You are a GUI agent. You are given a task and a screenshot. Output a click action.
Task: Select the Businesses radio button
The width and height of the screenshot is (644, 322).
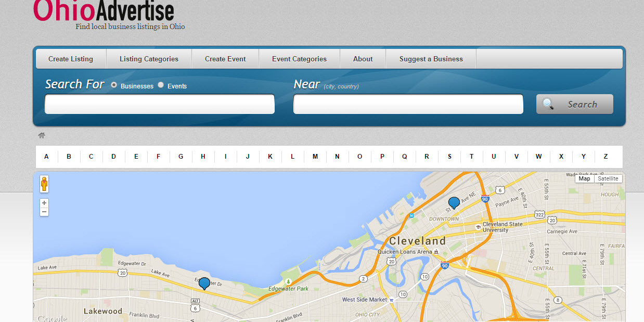click(x=114, y=85)
